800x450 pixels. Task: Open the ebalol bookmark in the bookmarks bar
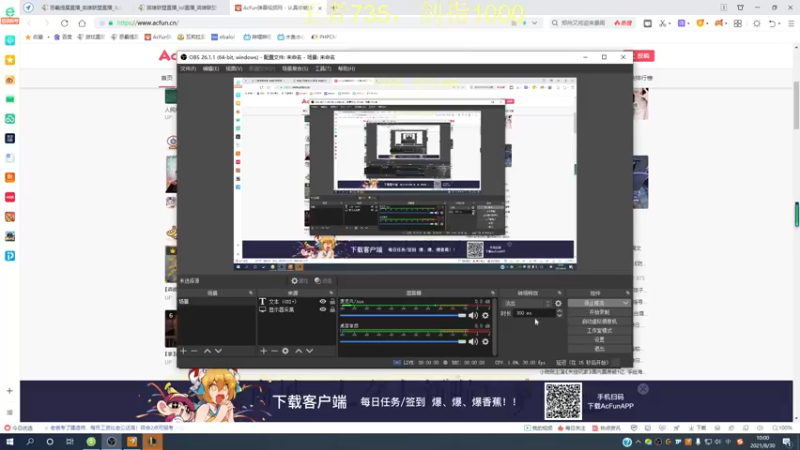click(x=223, y=37)
